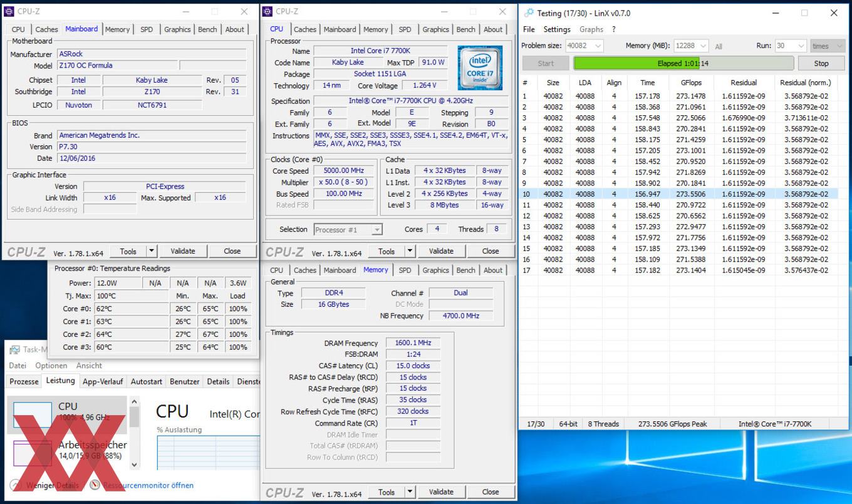The image size is (852, 504).
Task: Switch to the Autostart tab in Task Manager
Action: click(147, 381)
